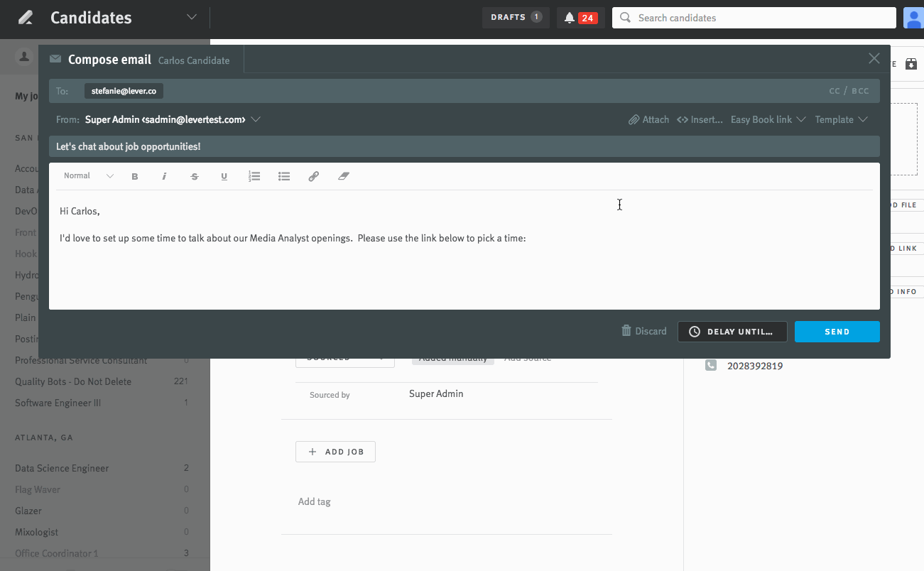
Task: Open the Normal text style dropdown
Action: (89, 176)
